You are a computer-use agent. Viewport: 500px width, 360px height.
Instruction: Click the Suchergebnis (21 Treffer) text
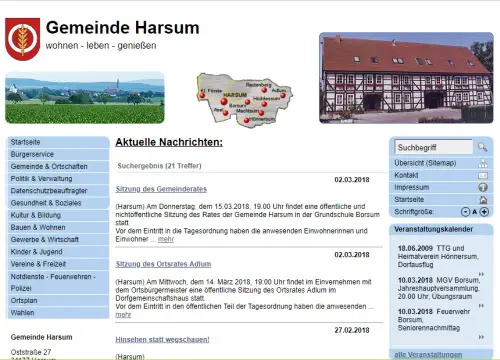(x=159, y=166)
